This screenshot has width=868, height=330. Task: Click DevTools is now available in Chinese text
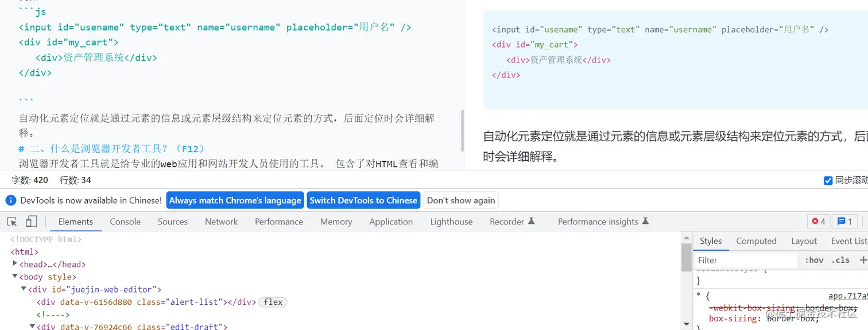pyautogui.click(x=91, y=200)
